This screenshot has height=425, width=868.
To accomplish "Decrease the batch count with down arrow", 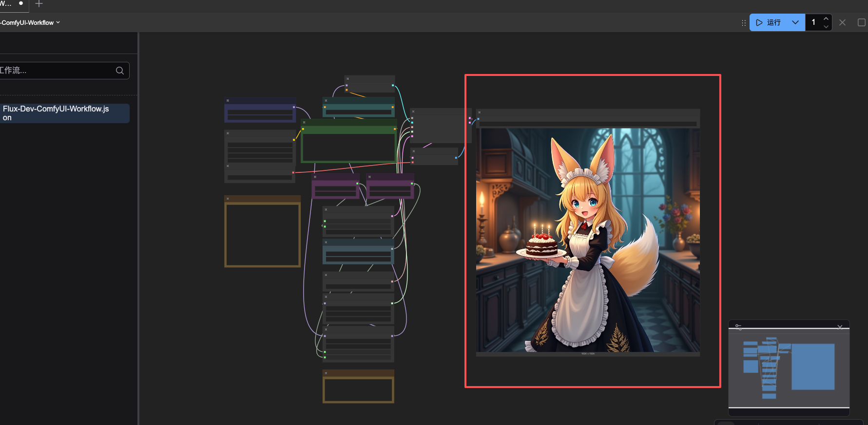I will (x=826, y=26).
